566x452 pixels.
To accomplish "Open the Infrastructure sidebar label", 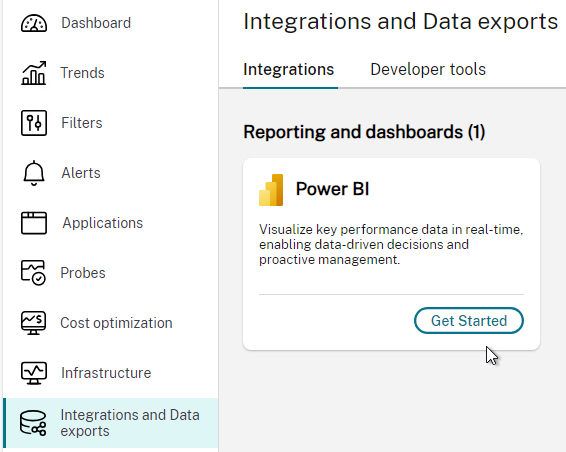I will 106,373.
